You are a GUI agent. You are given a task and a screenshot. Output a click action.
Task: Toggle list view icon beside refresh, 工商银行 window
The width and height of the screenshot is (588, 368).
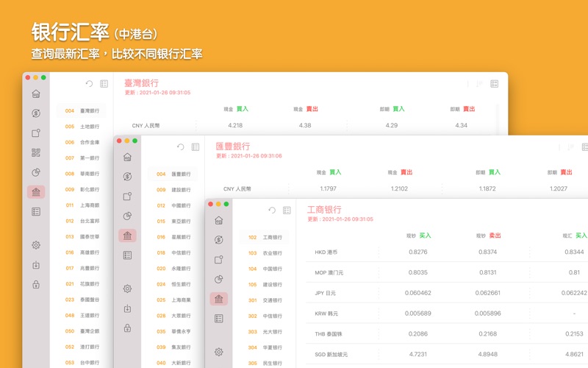click(x=287, y=210)
